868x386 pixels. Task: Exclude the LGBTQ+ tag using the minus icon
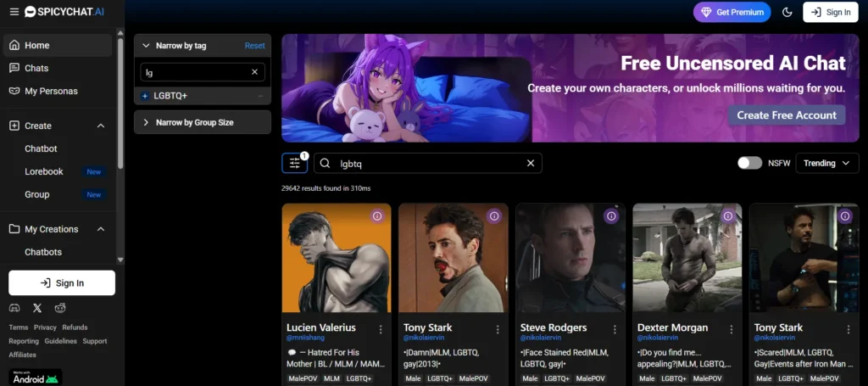pos(261,96)
